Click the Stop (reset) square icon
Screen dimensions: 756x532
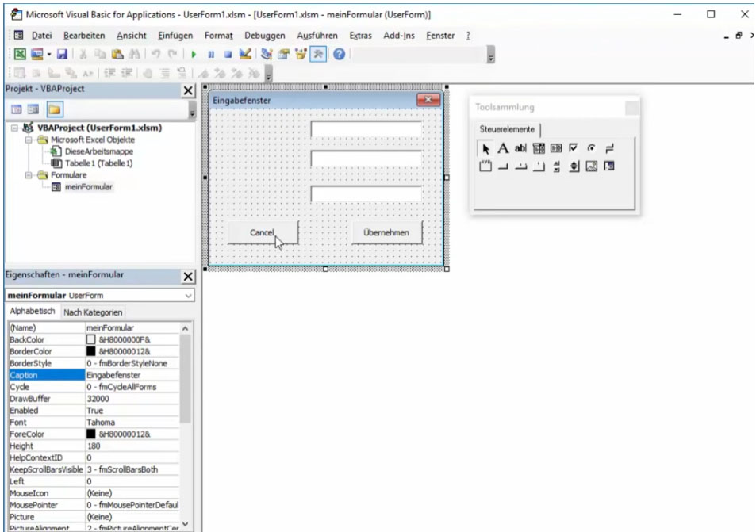pyautogui.click(x=228, y=54)
